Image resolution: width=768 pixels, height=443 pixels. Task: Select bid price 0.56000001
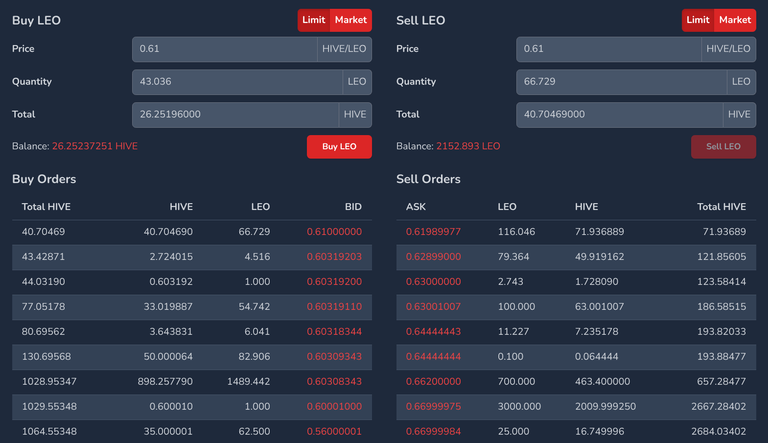[334, 432]
